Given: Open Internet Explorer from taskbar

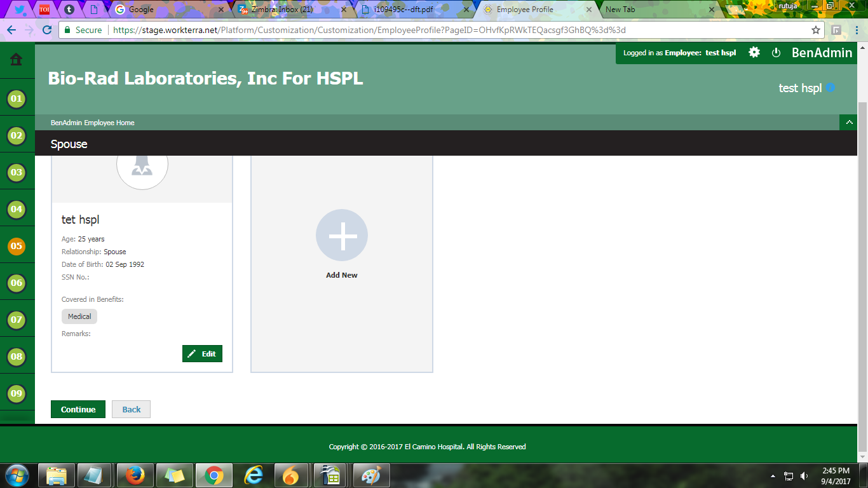Looking at the screenshot, I should 253,475.
